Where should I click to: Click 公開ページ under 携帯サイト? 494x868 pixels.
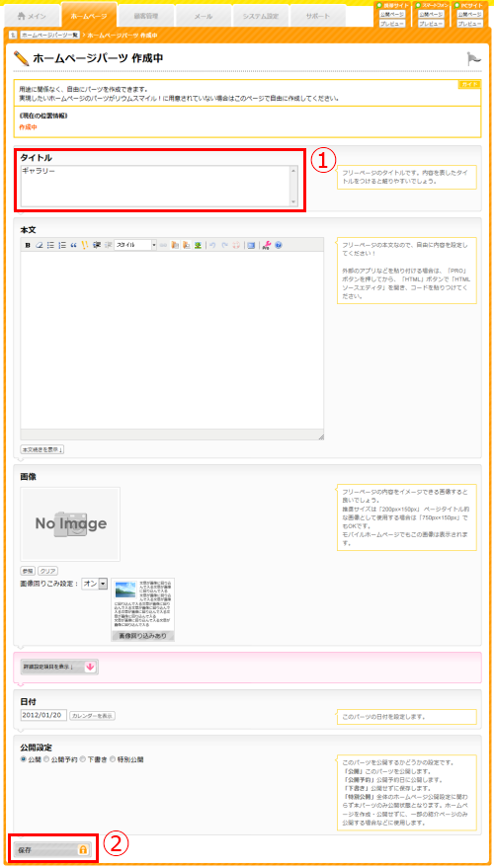click(x=392, y=14)
